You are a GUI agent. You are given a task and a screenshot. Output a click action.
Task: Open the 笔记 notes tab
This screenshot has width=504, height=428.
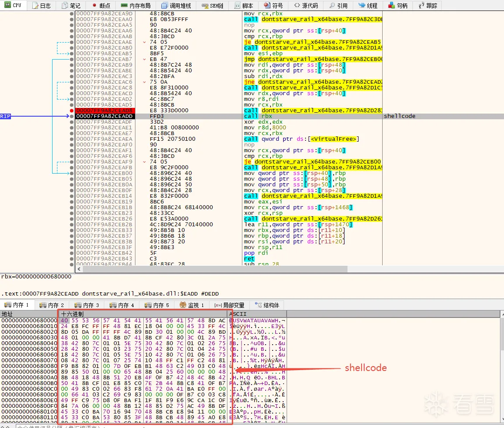[71, 5]
